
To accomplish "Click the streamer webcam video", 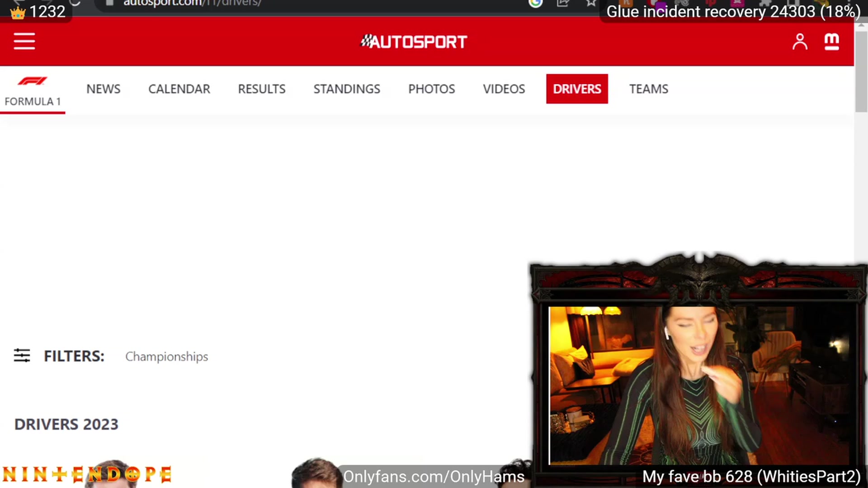I will 700,385.
